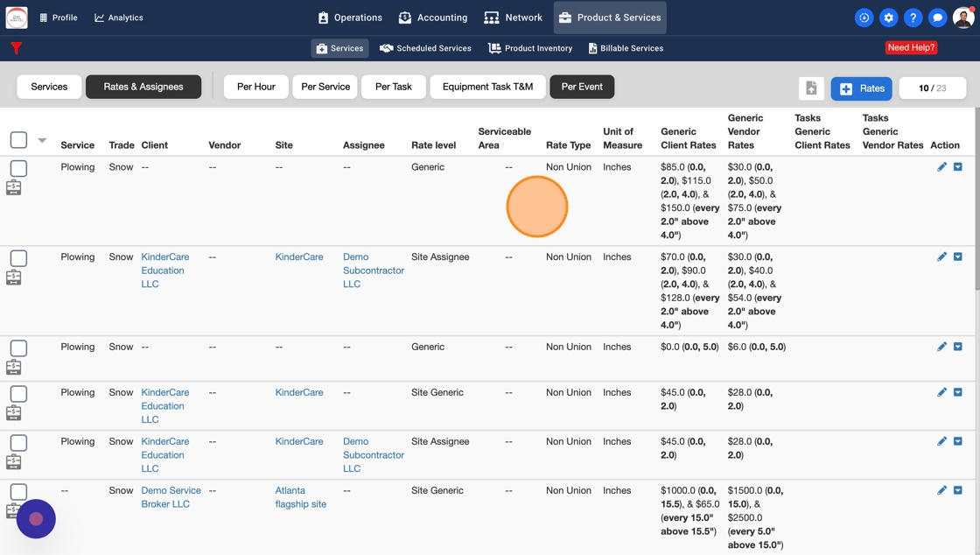The image size is (980, 555).
Task: Click the Need Help? red badge
Action: [911, 47]
